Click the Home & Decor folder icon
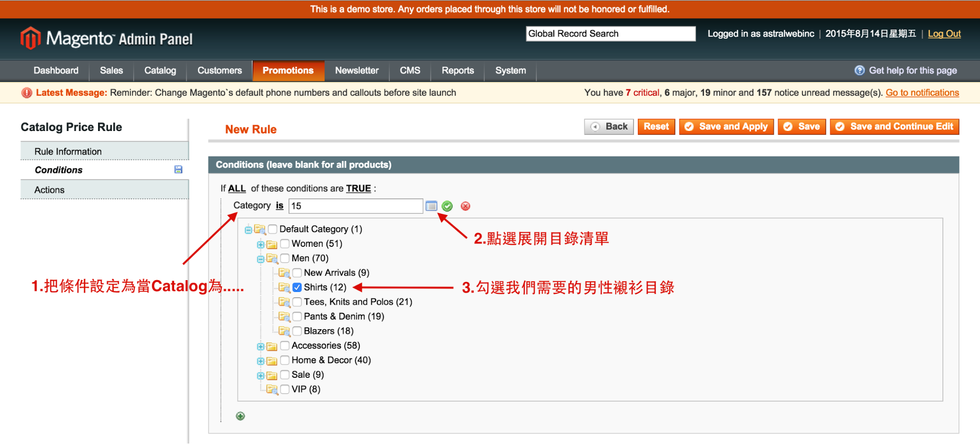The height and width of the screenshot is (444, 980). (x=272, y=361)
